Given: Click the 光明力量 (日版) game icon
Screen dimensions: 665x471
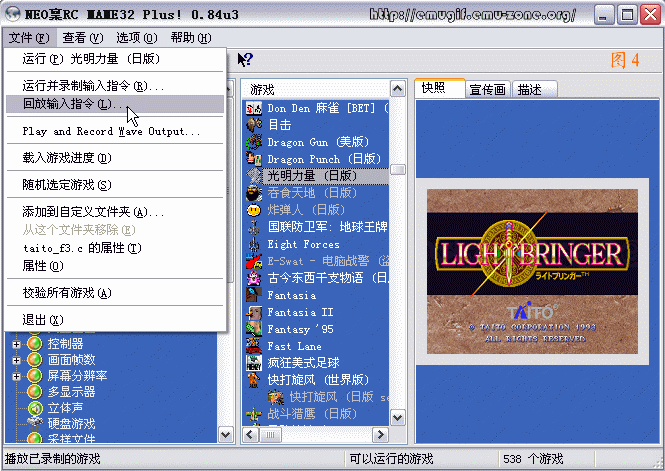Looking at the screenshot, I should (254, 176).
